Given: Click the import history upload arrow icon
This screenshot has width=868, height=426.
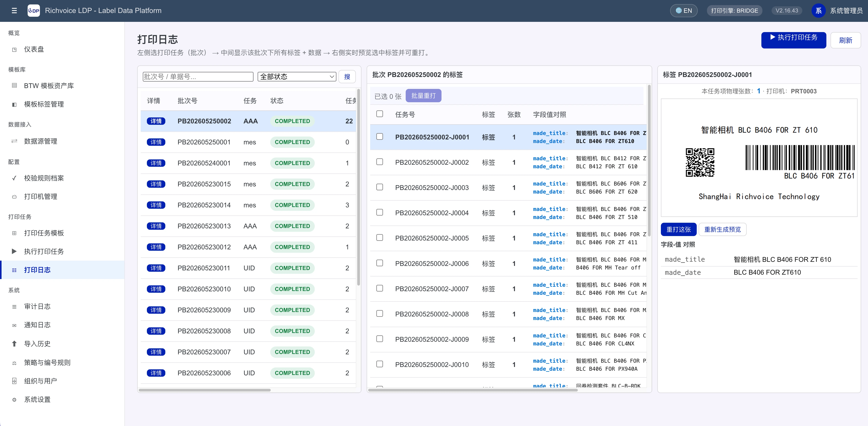Looking at the screenshot, I should (x=14, y=344).
